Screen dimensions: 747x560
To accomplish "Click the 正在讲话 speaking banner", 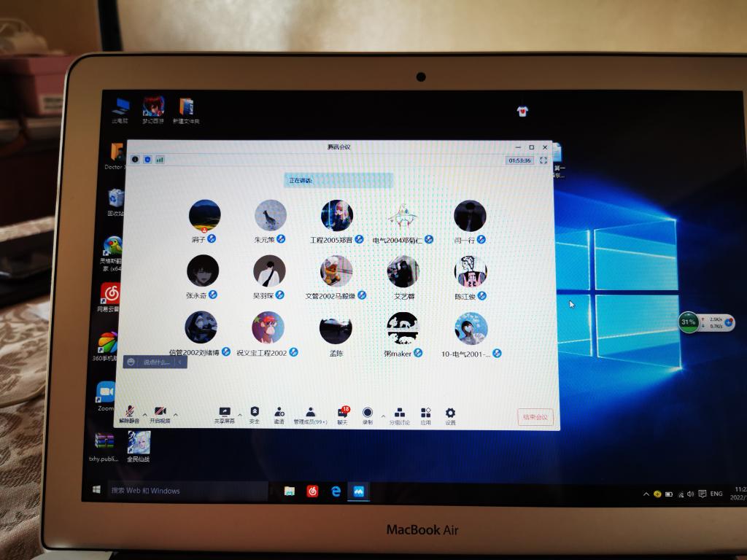I will pyautogui.click(x=338, y=181).
